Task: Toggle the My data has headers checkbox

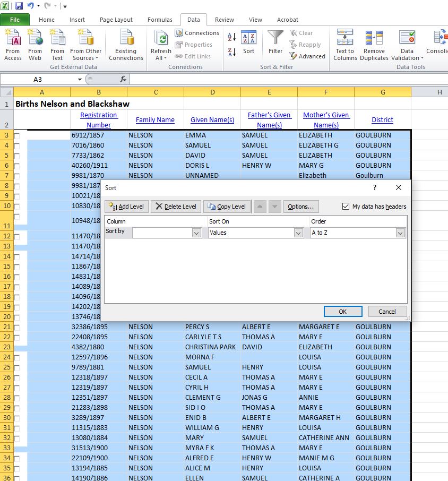Action: click(x=347, y=207)
